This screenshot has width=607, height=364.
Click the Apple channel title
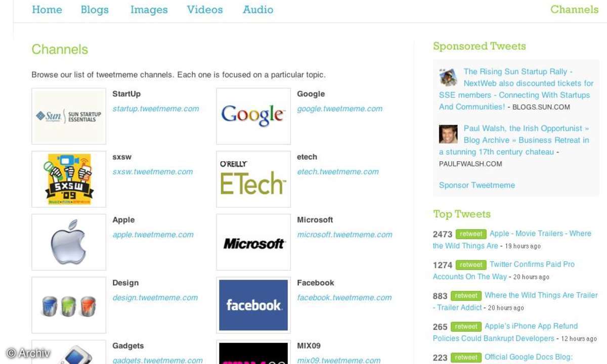pyautogui.click(x=123, y=220)
